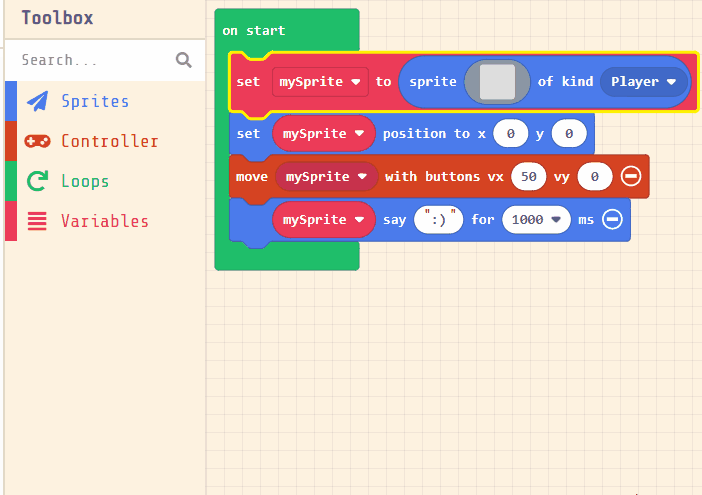Screen dimensions: 702x495
Task: Open mySprite dropdown in move block
Action: point(327,176)
